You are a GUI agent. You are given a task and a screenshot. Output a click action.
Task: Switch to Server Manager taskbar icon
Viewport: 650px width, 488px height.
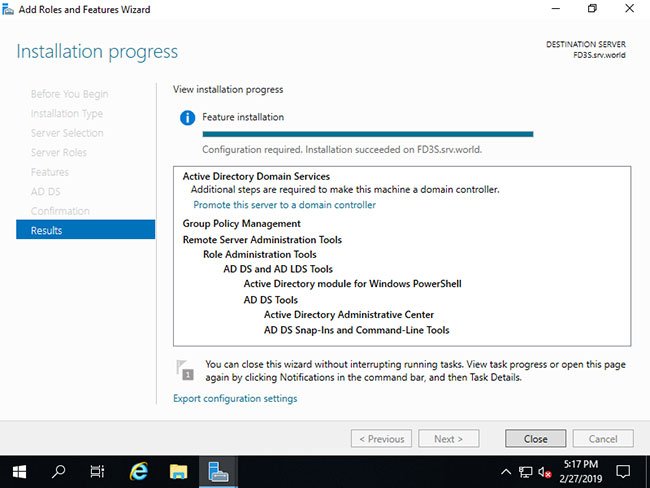point(218,472)
